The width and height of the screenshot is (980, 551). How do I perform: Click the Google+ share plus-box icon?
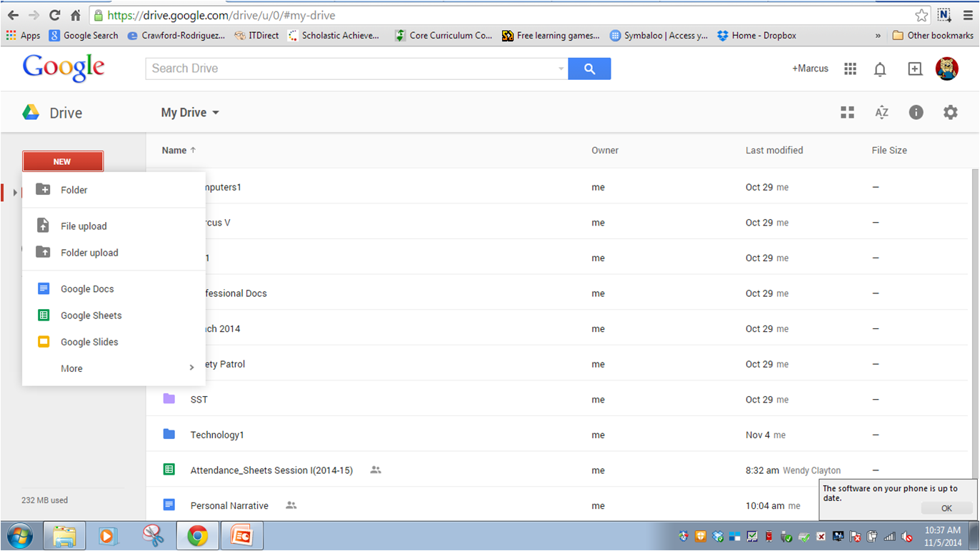point(915,69)
